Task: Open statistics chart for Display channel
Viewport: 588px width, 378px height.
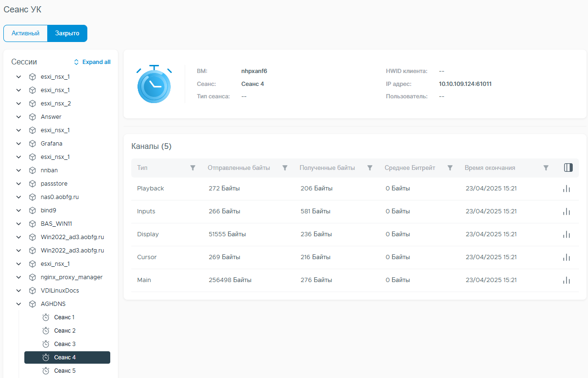Action: pyautogui.click(x=567, y=234)
